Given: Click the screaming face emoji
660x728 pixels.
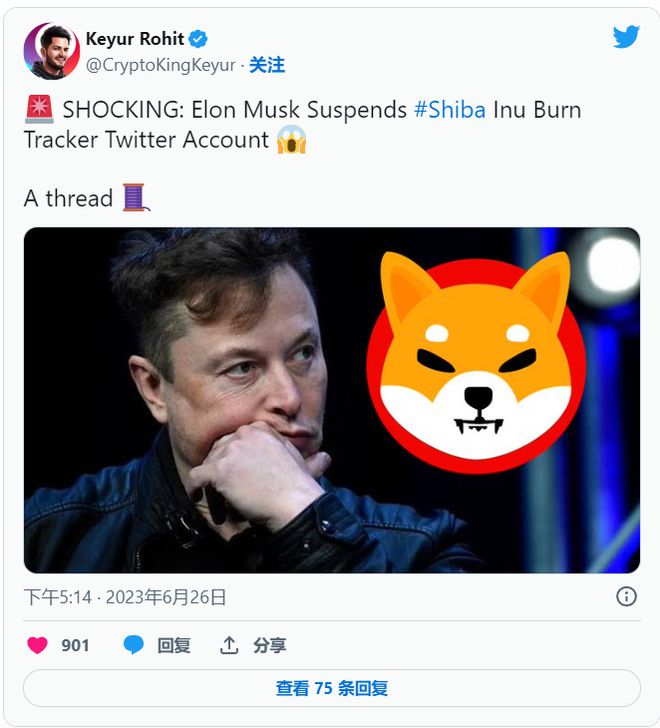Looking at the screenshot, I should (x=291, y=139).
